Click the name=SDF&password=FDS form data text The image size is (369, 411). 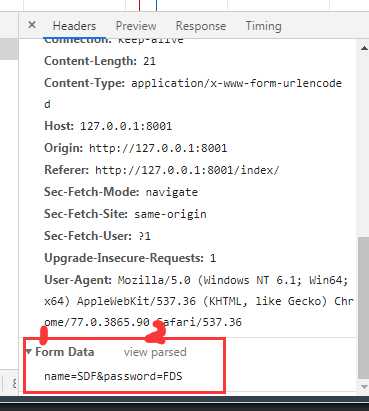pyautogui.click(x=113, y=376)
